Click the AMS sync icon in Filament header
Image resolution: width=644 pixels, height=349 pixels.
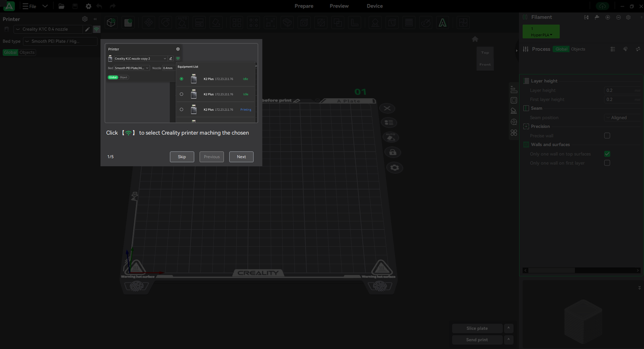(x=587, y=17)
